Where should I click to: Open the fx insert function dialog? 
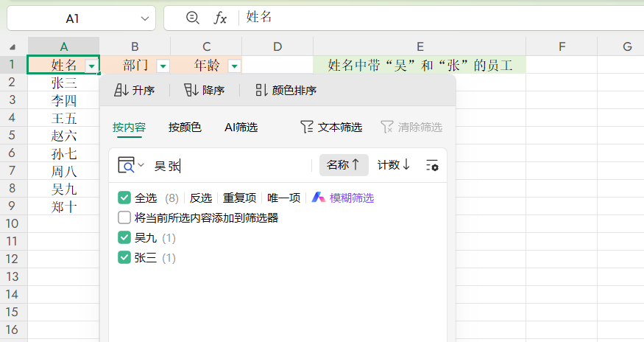pyautogui.click(x=220, y=18)
